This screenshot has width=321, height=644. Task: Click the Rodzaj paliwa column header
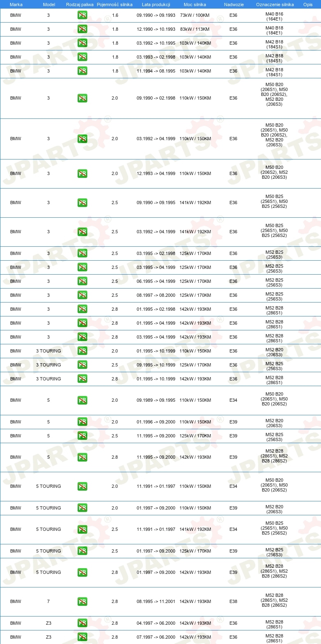pos(80,5)
